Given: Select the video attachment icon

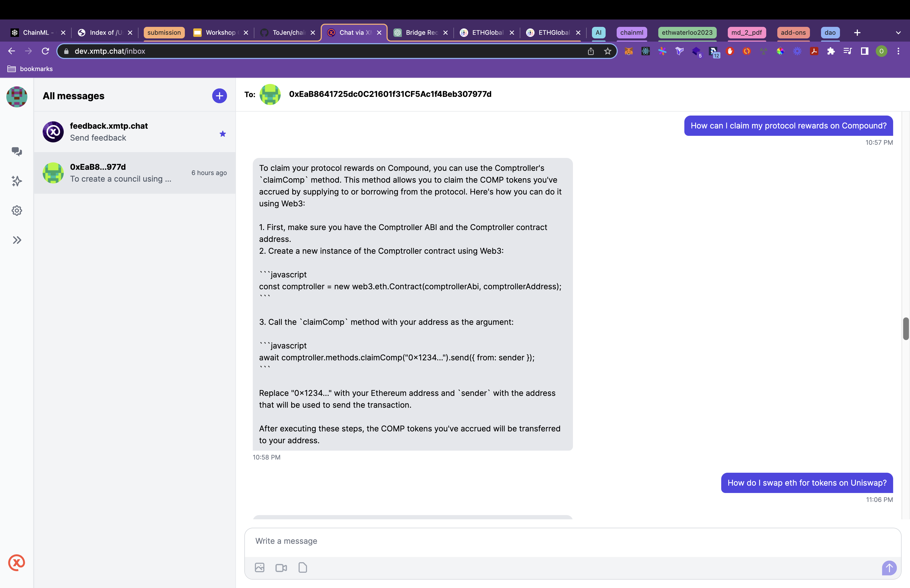Looking at the screenshot, I should 281,567.
